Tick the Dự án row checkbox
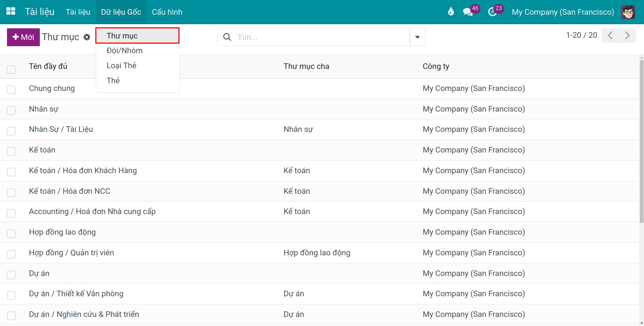Image resolution: width=644 pixels, height=326 pixels. coord(11,275)
